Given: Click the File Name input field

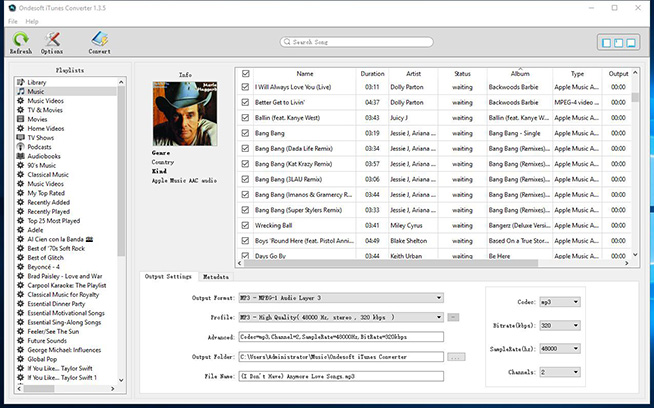Looking at the screenshot, I should 341,376.
